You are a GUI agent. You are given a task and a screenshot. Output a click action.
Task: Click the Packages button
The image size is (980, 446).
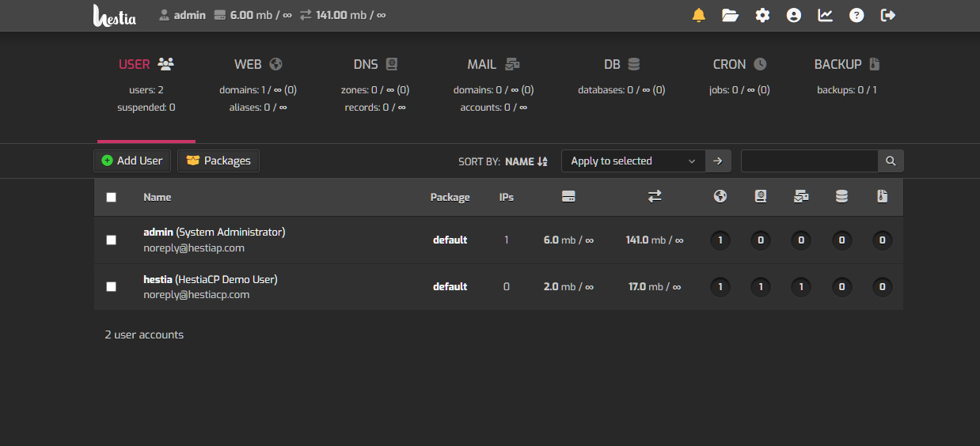pyautogui.click(x=218, y=161)
